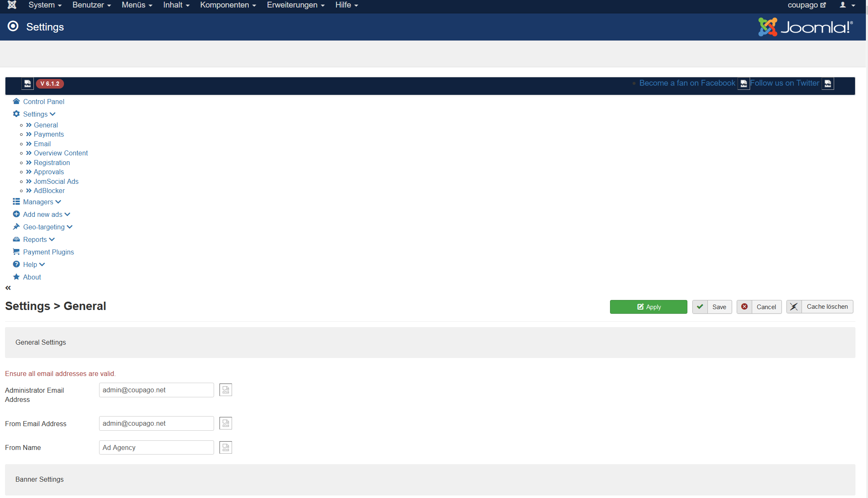Click the image icon beside Administrator Email field
The width and height of the screenshot is (868, 498).
point(226,390)
